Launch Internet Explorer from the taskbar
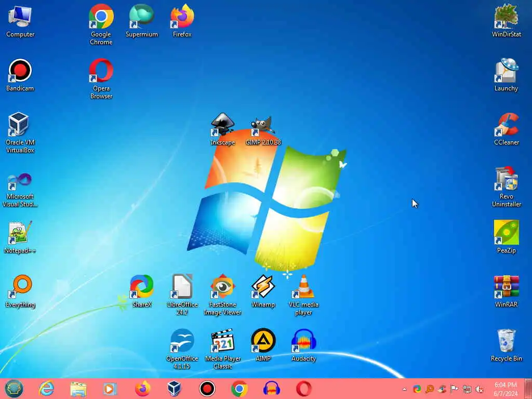Screen dimensions: 532x399 click(x=46, y=389)
